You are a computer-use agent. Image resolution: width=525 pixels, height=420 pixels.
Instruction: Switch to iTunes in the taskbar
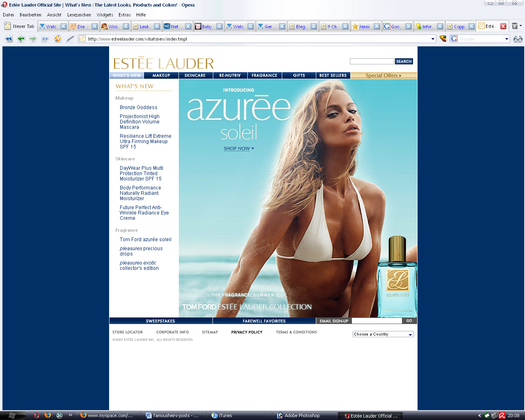pyautogui.click(x=240, y=415)
